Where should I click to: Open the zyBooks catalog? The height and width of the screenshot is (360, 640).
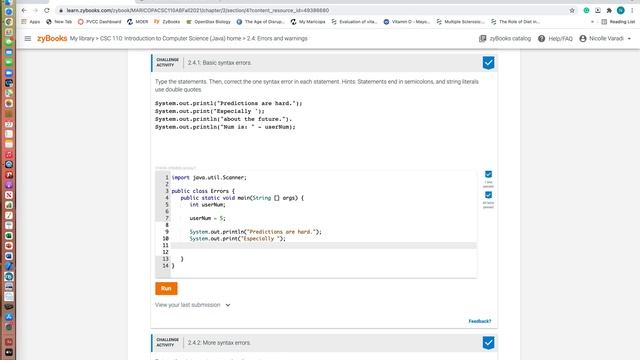point(505,38)
